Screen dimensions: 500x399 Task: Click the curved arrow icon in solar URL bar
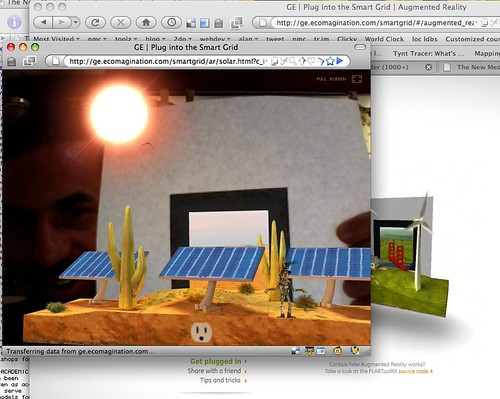320,61
